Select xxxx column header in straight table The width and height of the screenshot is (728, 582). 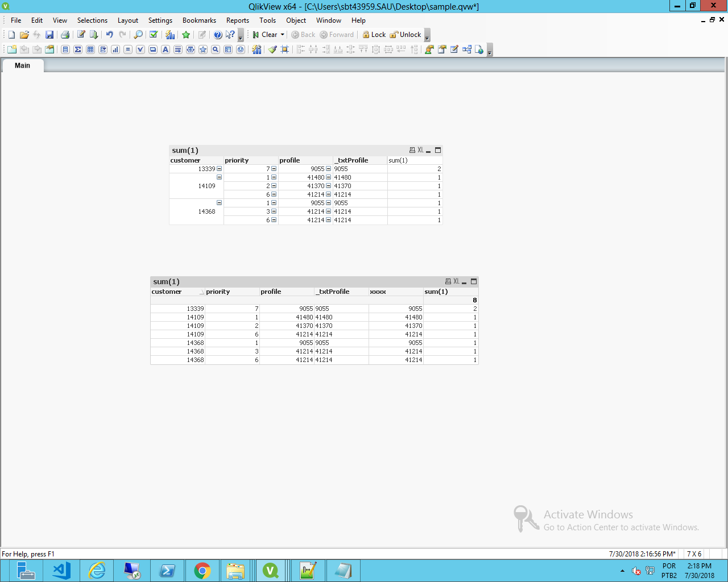coord(396,292)
